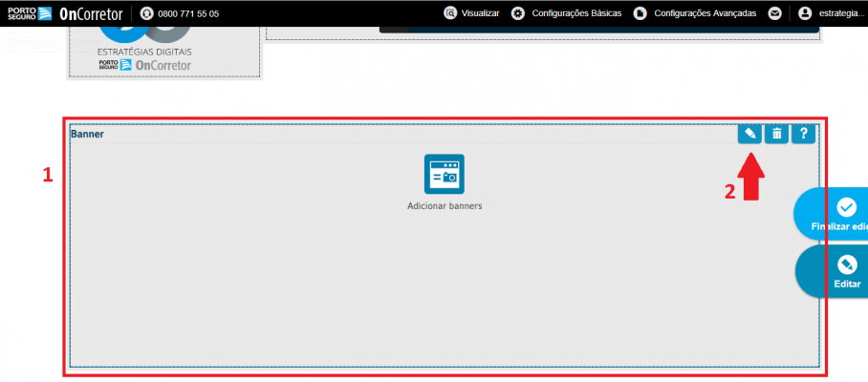The height and width of the screenshot is (382, 868).
Task: Delete the Banner with trash icon
Action: [776, 134]
